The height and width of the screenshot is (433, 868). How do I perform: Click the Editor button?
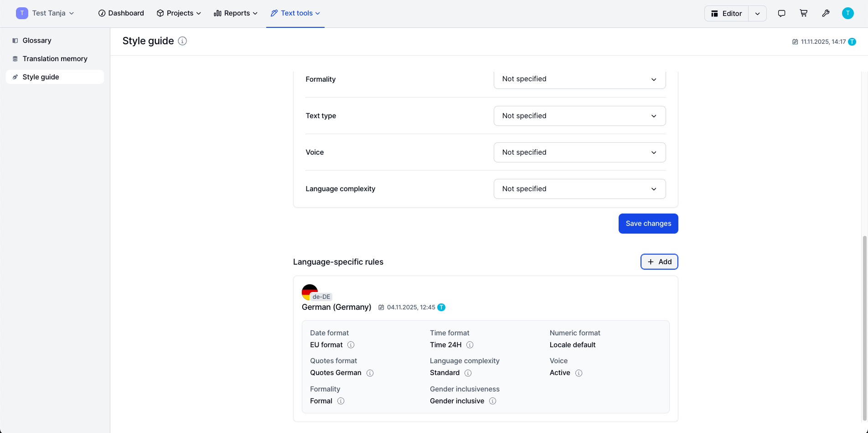point(727,13)
